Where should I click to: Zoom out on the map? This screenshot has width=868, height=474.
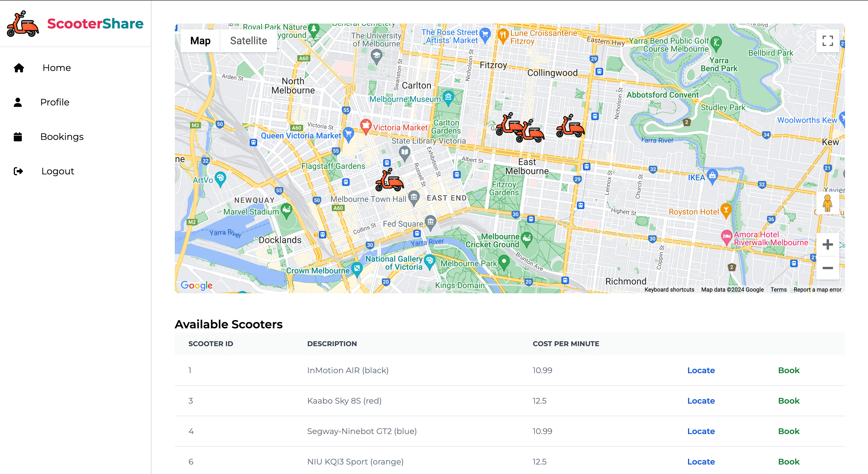[x=828, y=268]
